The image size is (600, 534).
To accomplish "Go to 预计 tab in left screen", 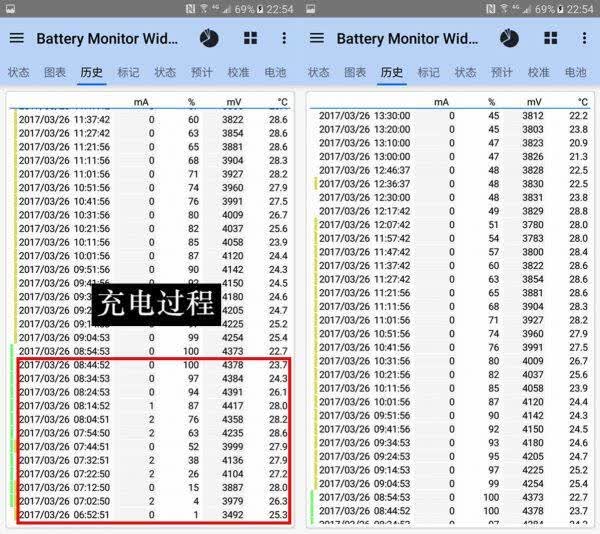I will click(202, 72).
